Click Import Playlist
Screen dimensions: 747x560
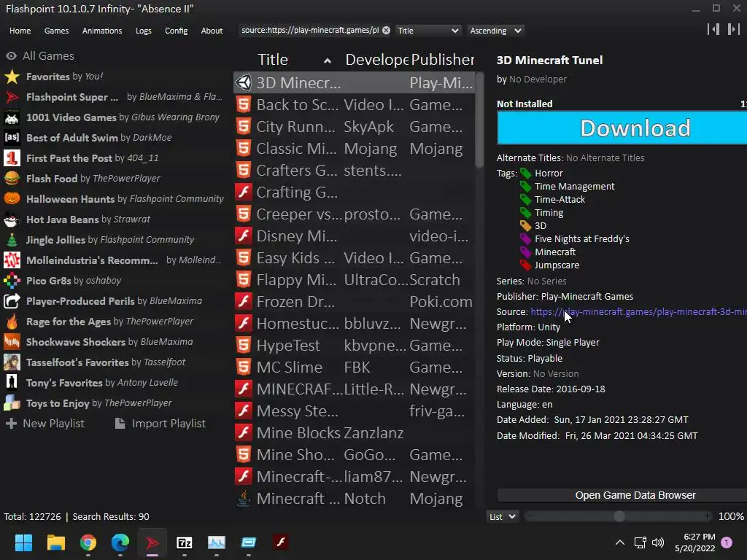pyautogui.click(x=160, y=424)
